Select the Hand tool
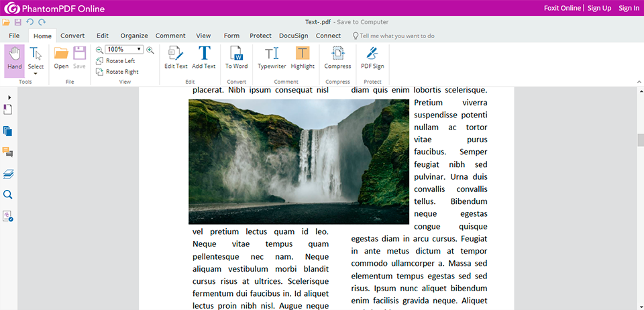This screenshot has height=310, width=644. [14, 58]
